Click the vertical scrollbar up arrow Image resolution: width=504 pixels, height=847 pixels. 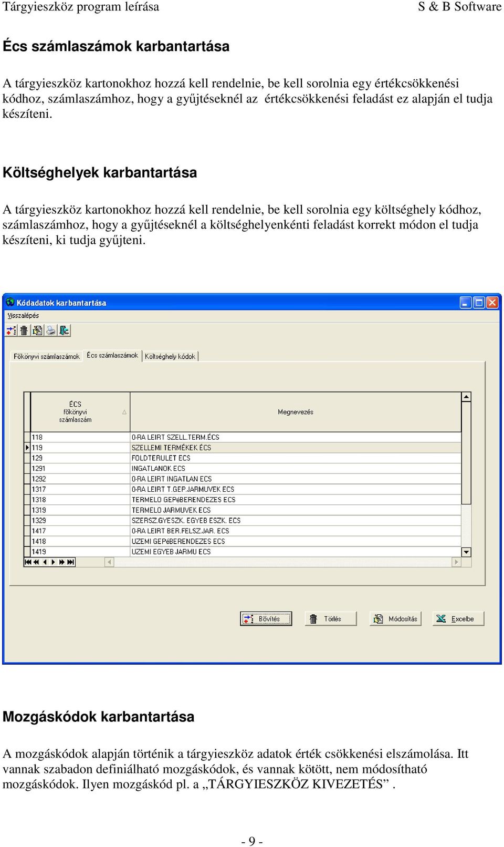[466, 397]
